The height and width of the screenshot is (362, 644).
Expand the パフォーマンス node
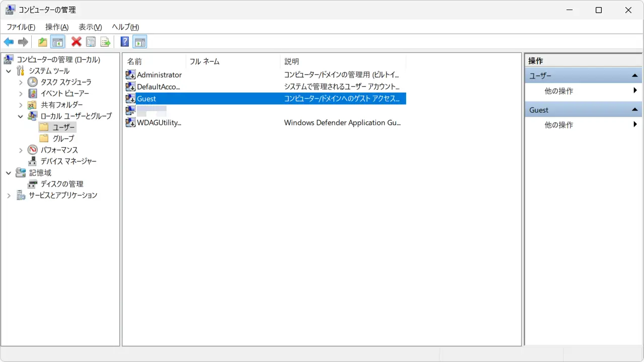pyautogui.click(x=21, y=150)
